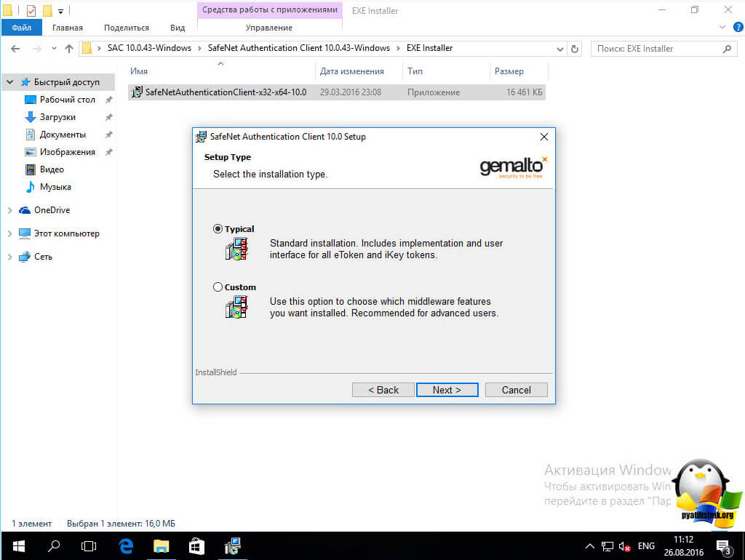Expand the address bar history dropdown
Image resolution: width=745 pixels, height=560 pixels.
pos(560,49)
